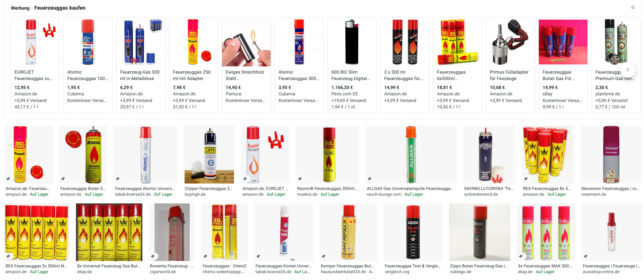Click the tag icon on ALLGAS image
Screen dimensions: 644x280
coord(370,179)
